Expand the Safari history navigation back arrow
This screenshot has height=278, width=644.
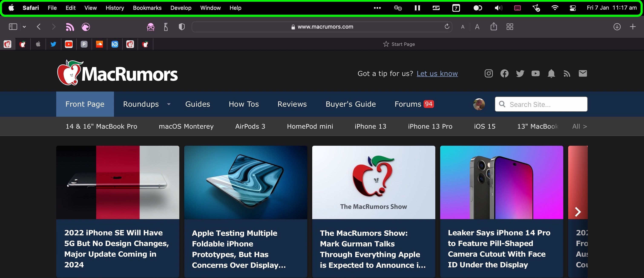(x=39, y=26)
